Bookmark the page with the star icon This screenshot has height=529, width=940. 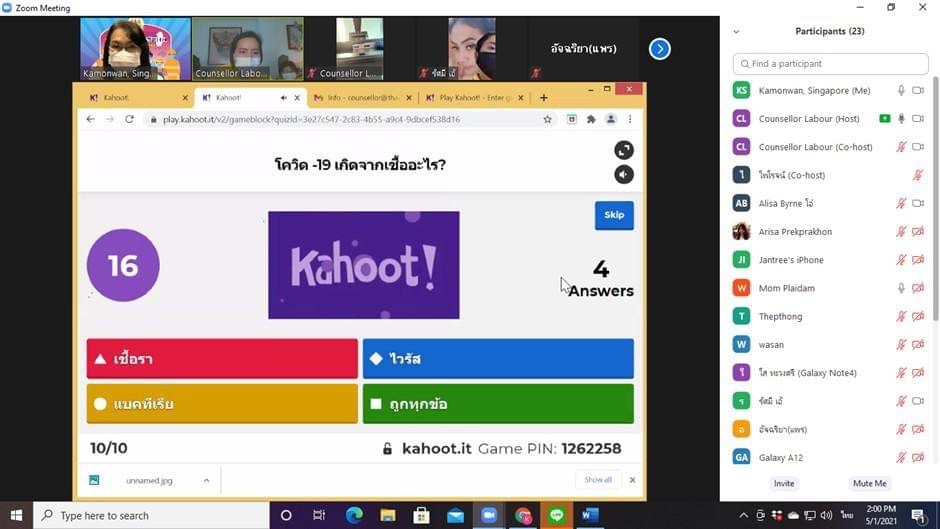547,119
